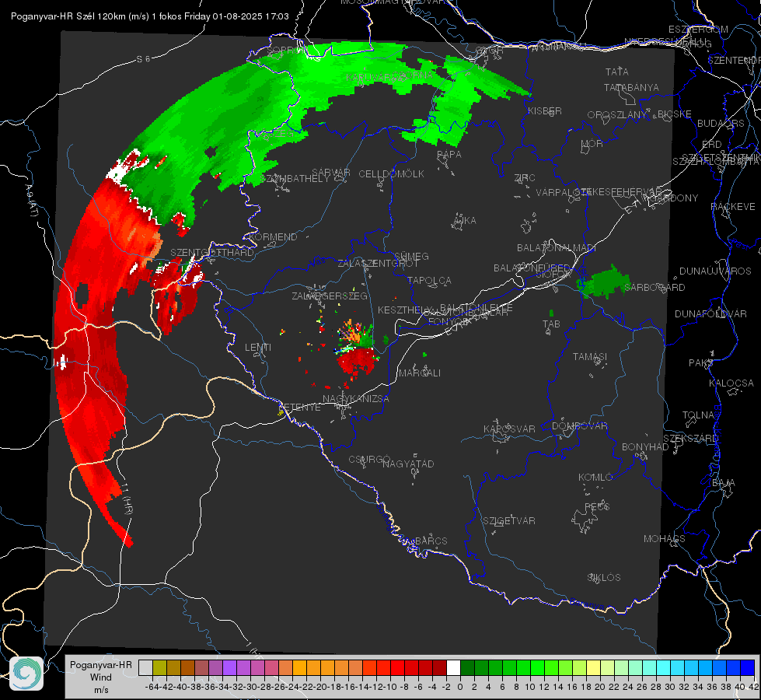Click the deep blue last swatch of the scale
The height and width of the screenshot is (700, 761).
coord(748,667)
